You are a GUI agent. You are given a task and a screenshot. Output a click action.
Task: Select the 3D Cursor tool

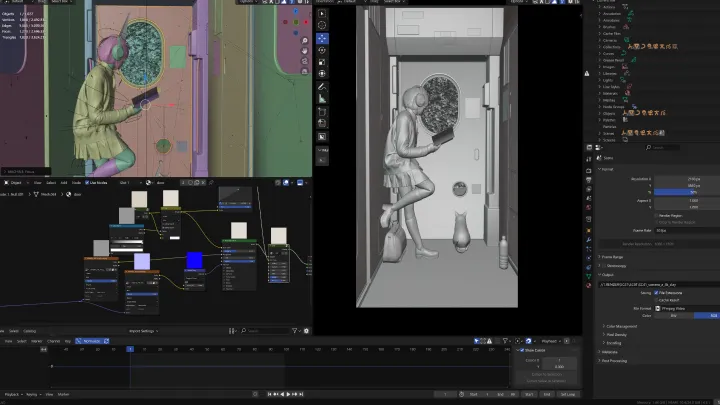pyautogui.click(x=322, y=26)
